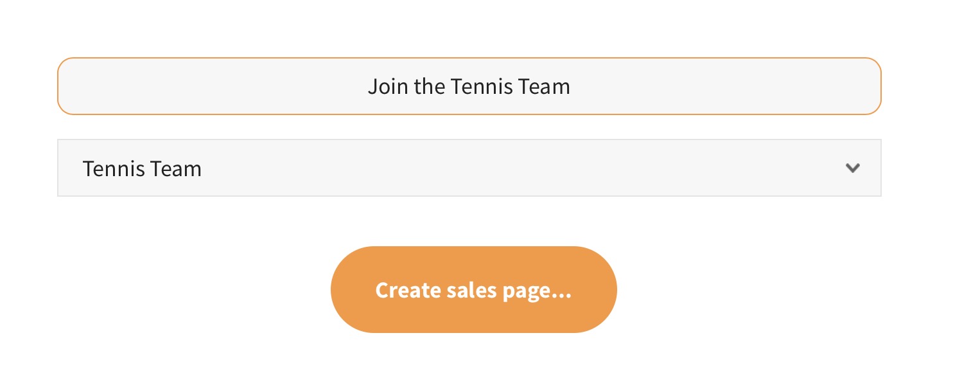Hit the rounded orange button below the dropdown

point(473,290)
